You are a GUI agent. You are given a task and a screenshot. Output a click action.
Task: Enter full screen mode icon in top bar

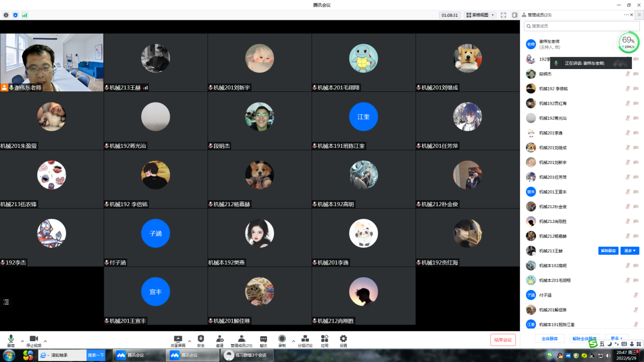(503, 15)
